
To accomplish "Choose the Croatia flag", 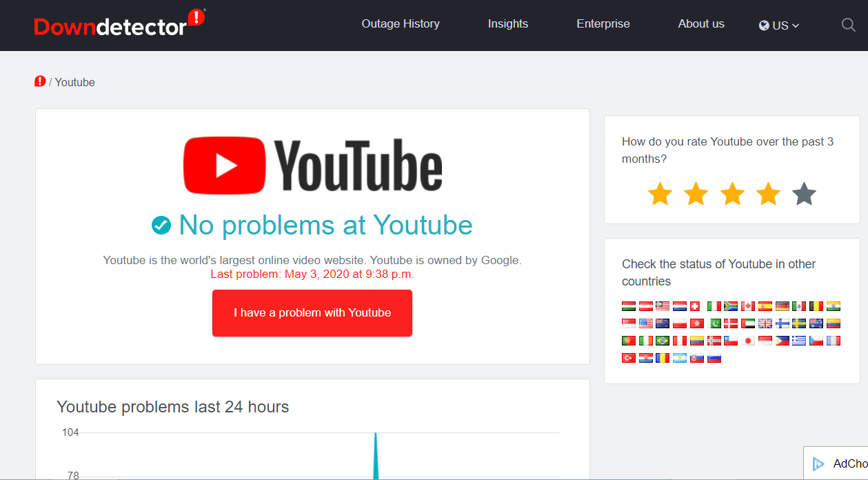I will pyautogui.click(x=646, y=358).
